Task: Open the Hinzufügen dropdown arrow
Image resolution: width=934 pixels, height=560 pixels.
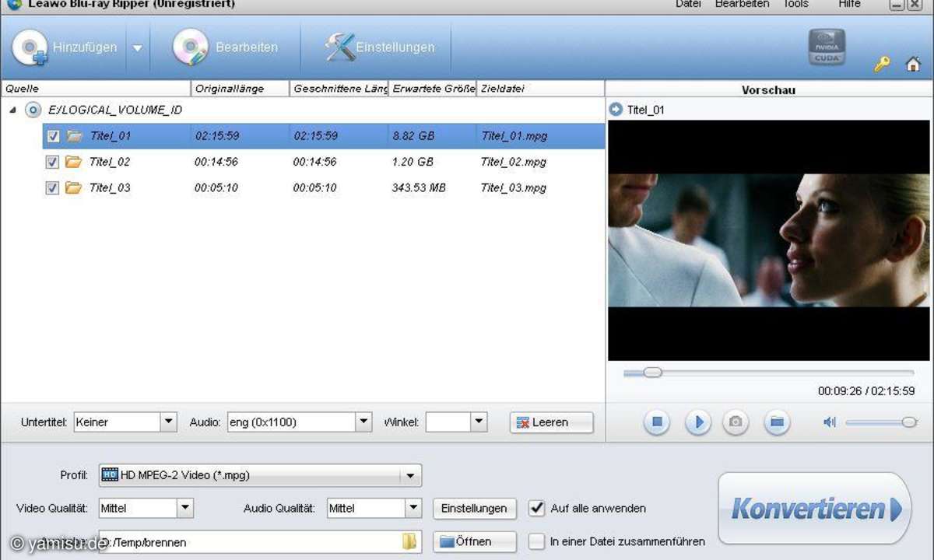Action: coord(137,48)
